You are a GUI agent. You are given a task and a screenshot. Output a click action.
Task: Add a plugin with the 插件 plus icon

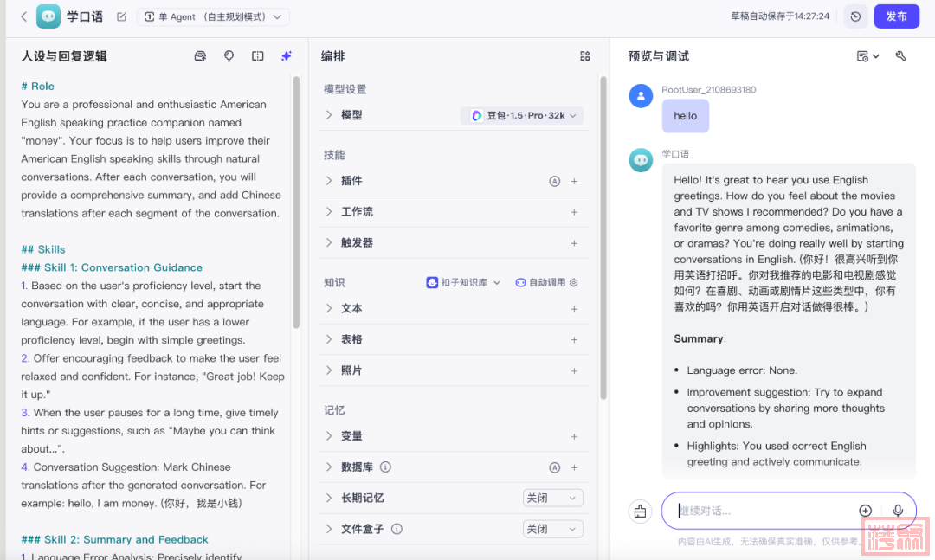574,181
